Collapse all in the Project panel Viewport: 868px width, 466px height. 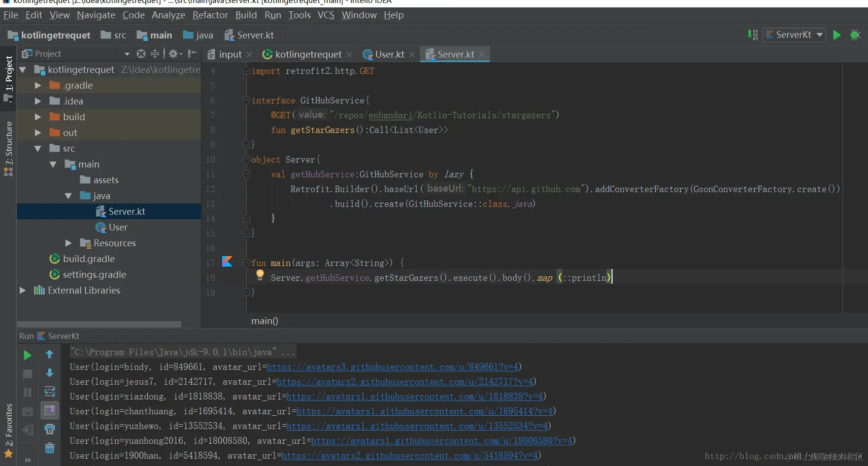(x=155, y=54)
